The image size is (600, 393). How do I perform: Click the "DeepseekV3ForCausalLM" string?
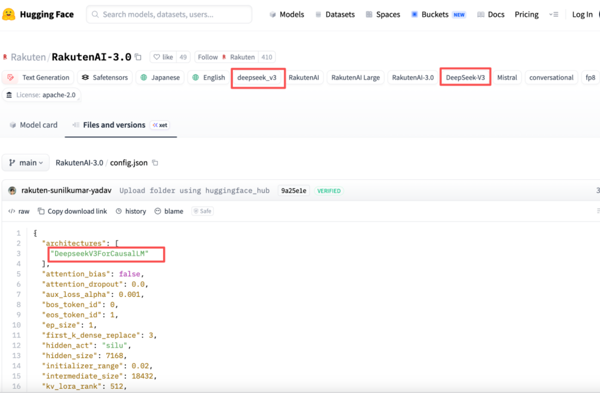coord(99,254)
